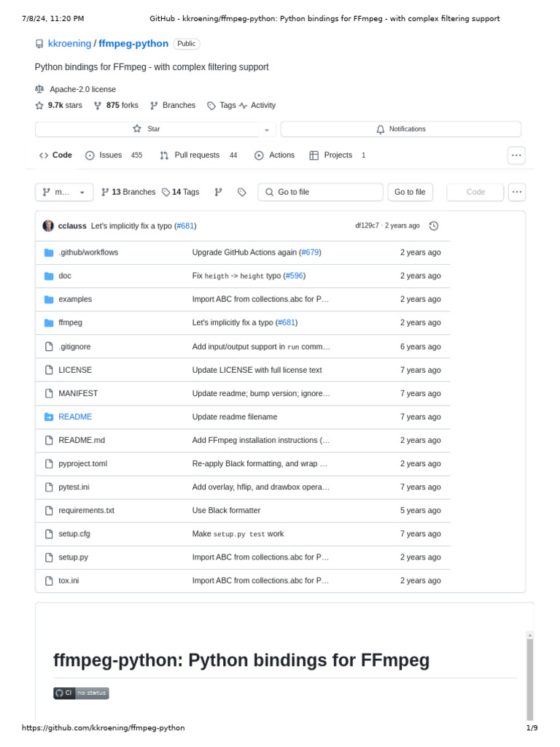Click the file icon for requirements.txt
The height and width of the screenshot is (747, 560).
click(49, 510)
